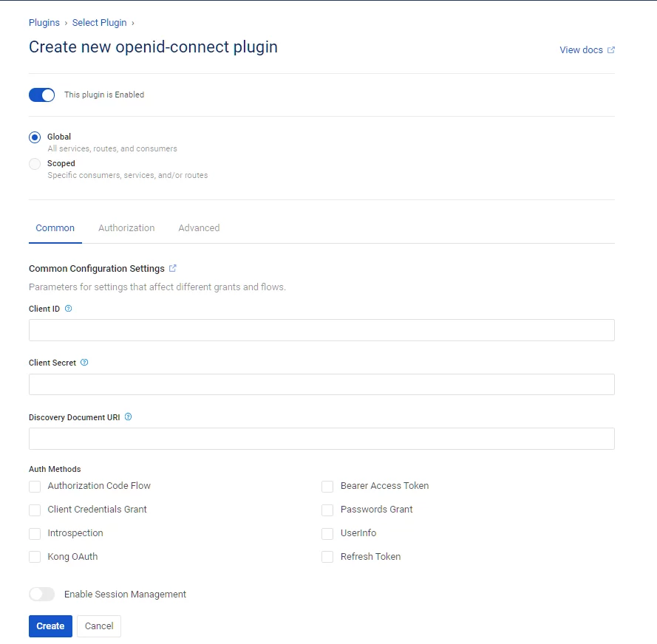Focus the Discovery Document URI field
Image resolution: width=657 pixels, height=644 pixels.
point(321,439)
